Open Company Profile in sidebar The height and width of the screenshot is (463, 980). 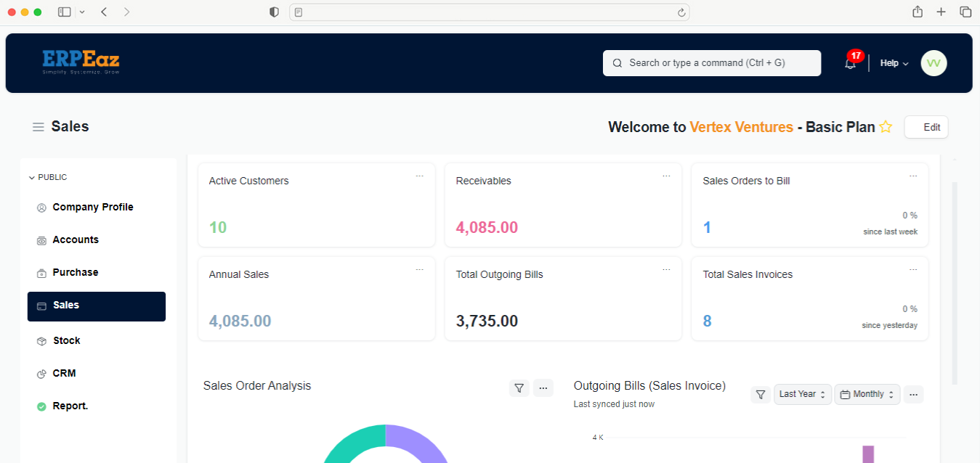point(92,207)
